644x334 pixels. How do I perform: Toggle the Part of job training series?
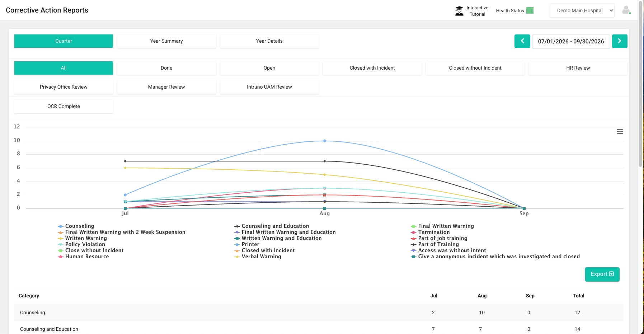click(439, 238)
